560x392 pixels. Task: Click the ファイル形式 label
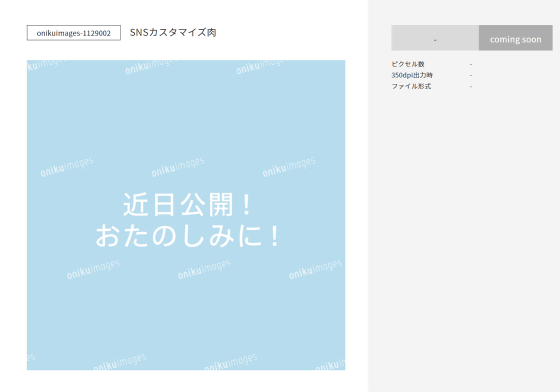(411, 86)
